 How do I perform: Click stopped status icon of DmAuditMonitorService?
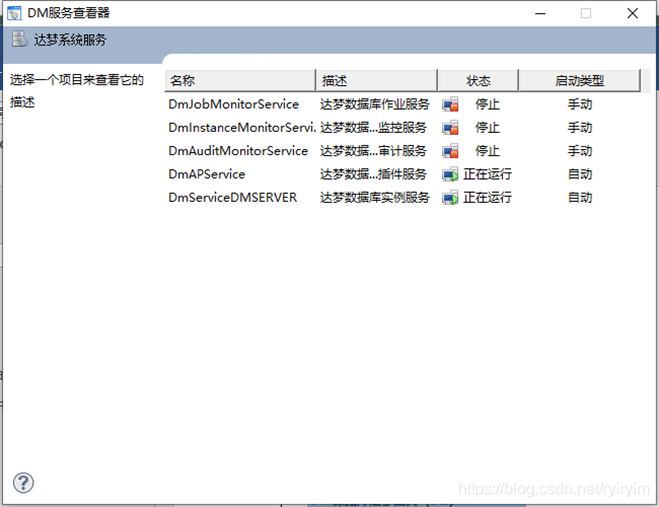click(x=450, y=151)
